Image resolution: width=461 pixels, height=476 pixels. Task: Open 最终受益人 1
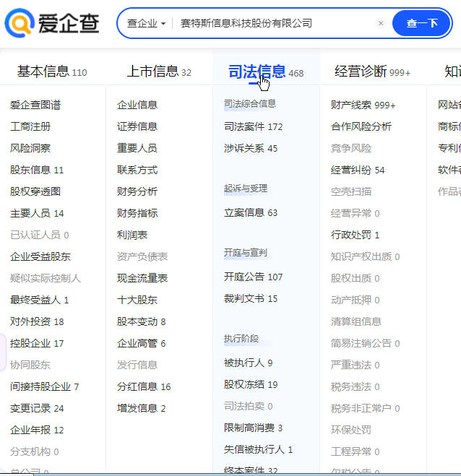click(x=39, y=300)
